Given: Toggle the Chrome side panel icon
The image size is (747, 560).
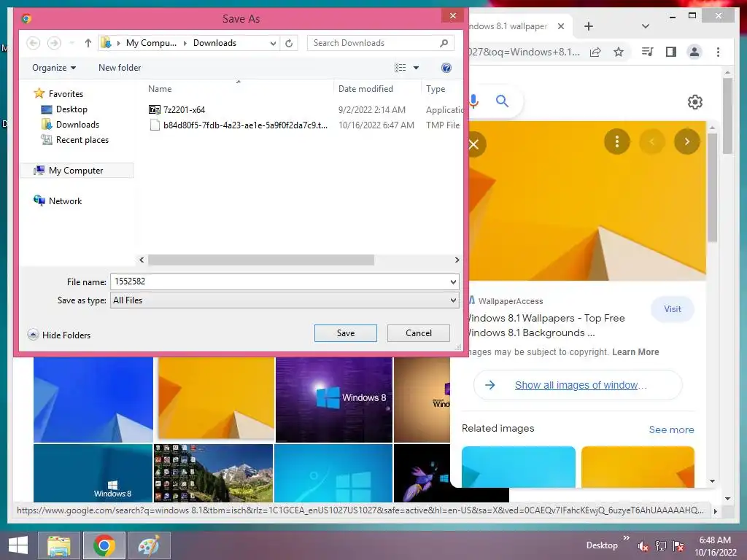Looking at the screenshot, I should pos(671,52).
